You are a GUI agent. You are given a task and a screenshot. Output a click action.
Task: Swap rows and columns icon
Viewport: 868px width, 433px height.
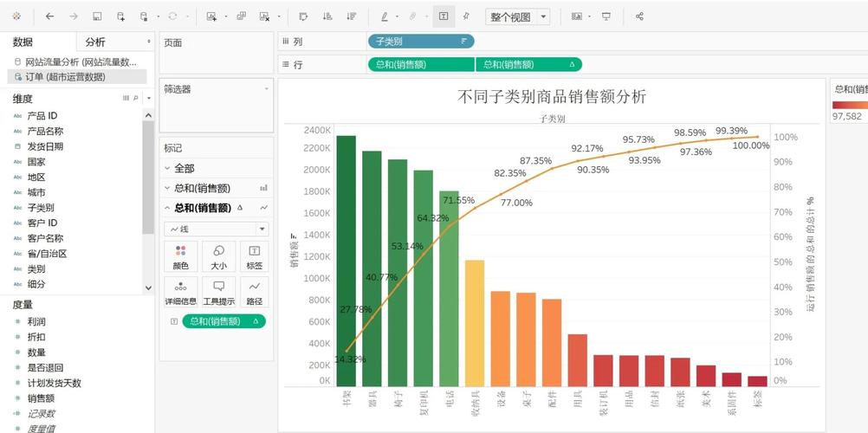303,16
